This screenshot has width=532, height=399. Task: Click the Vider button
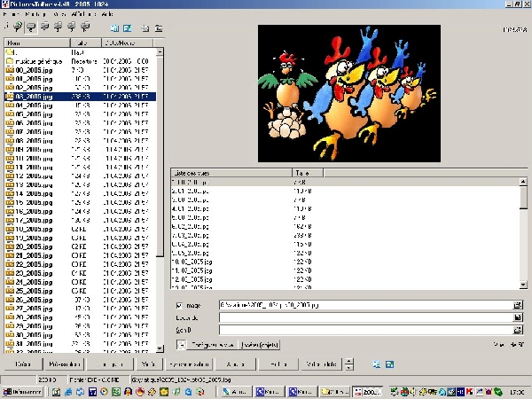click(x=148, y=364)
